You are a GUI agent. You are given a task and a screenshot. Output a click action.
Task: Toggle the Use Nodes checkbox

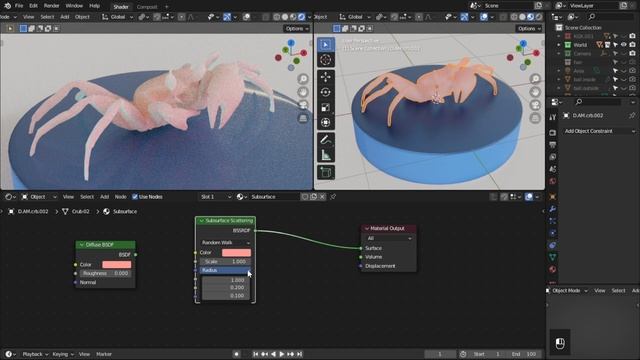(x=135, y=197)
